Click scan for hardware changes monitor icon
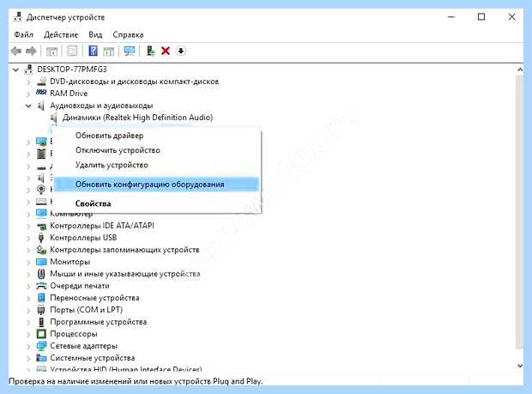Screen dimensions: 532x394 [130, 52]
